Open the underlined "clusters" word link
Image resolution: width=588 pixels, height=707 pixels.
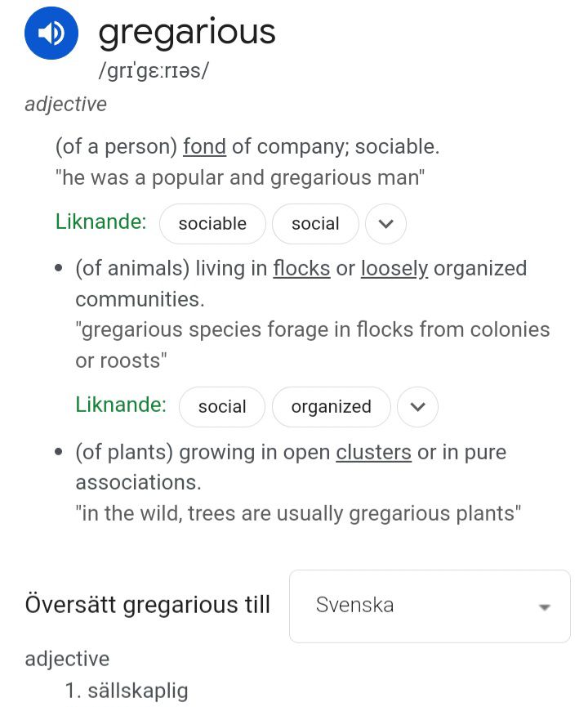pyautogui.click(x=373, y=452)
